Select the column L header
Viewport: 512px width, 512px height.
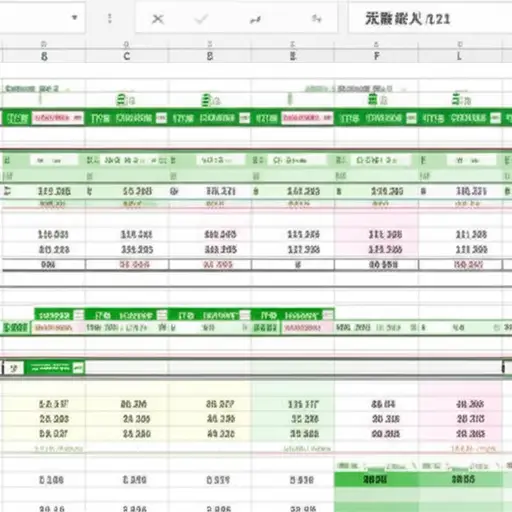tap(459, 56)
